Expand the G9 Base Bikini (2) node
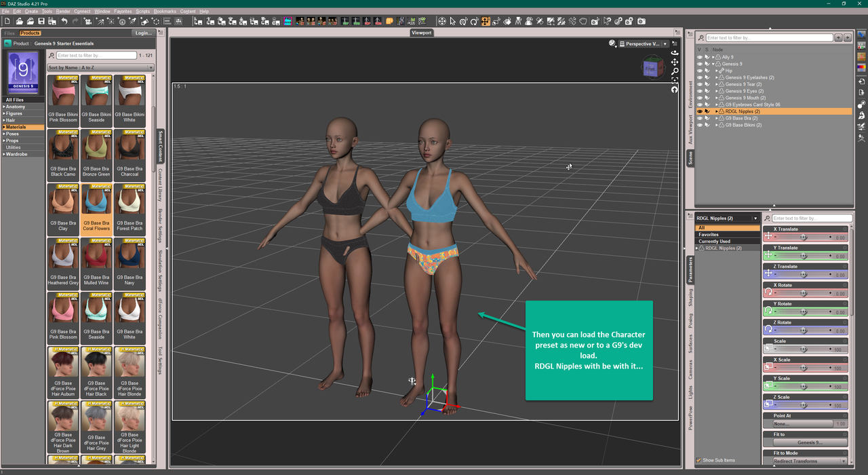Image resolution: width=868 pixels, height=475 pixels. click(717, 125)
